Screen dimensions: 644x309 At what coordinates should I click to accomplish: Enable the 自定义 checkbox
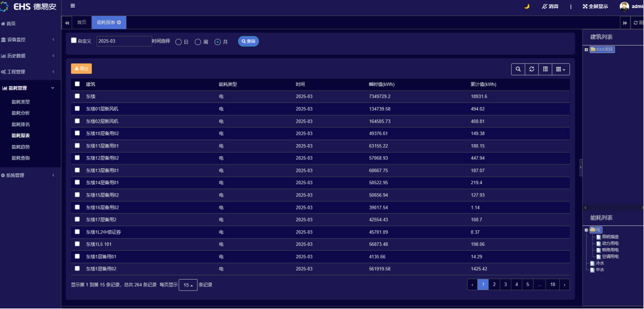coord(74,41)
